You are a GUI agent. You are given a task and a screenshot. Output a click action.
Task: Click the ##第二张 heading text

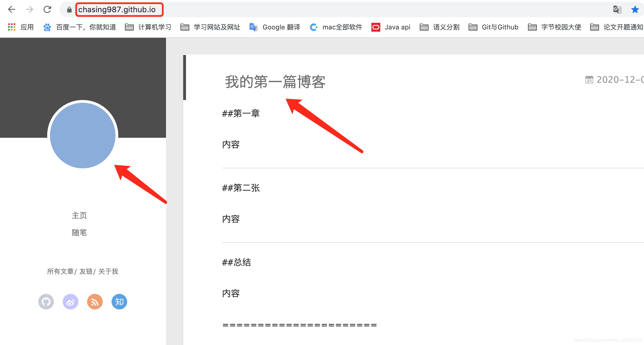pos(241,188)
